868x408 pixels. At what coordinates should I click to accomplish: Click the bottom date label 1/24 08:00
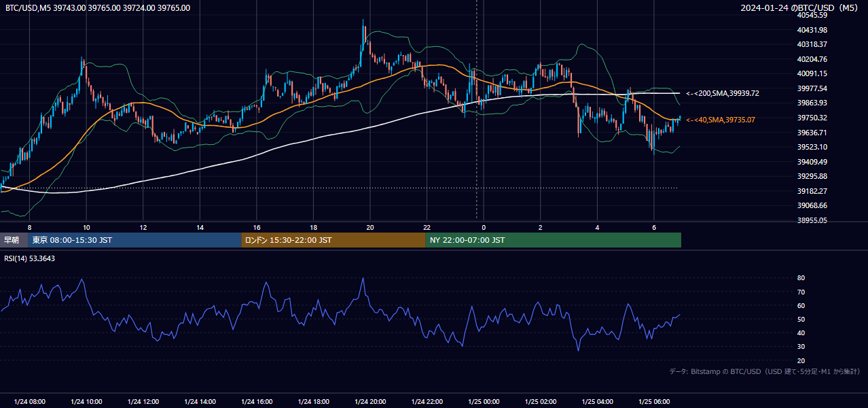30,402
